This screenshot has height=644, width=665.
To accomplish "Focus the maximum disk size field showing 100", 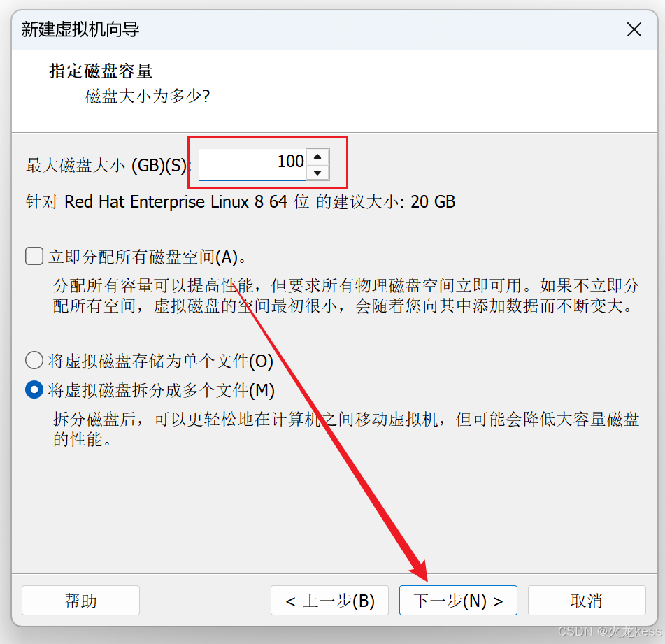I will pos(252,164).
